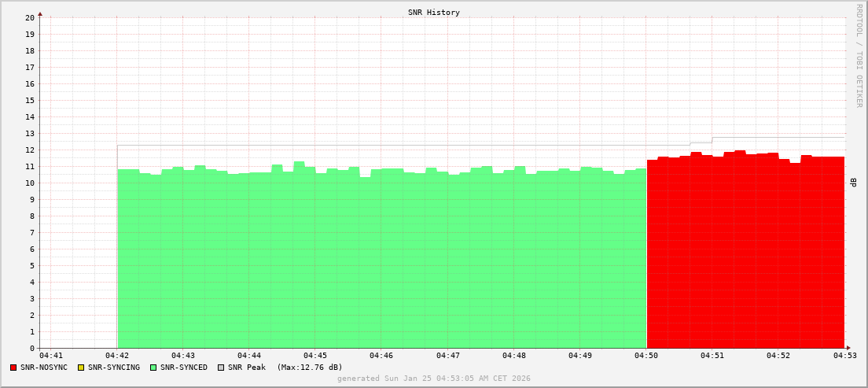Image resolution: width=868 pixels, height=388 pixels.
Task: Click the Max:12.76 dB legend text
Action: tap(310, 368)
